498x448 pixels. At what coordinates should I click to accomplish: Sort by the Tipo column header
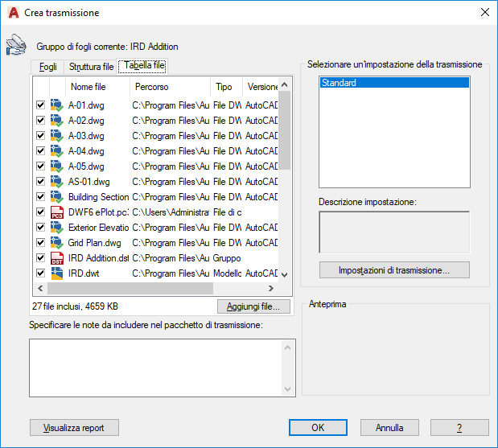pyautogui.click(x=226, y=87)
